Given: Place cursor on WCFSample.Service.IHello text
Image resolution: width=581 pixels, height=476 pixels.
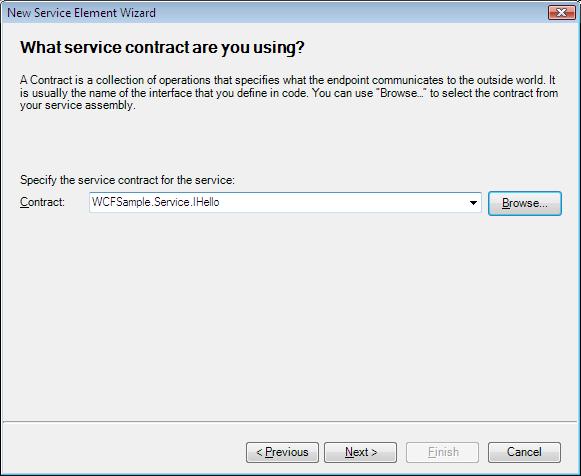Looking at the screenshot, I should [x=156, y=202].
